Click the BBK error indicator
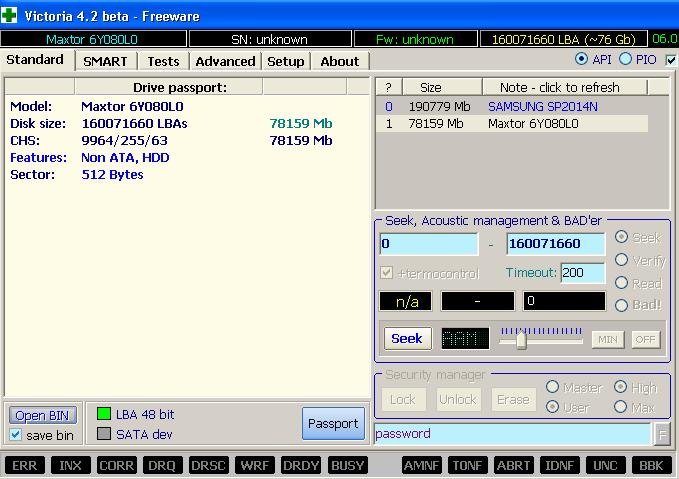Screen dimensions: 679x479 (x=651, y=466)
